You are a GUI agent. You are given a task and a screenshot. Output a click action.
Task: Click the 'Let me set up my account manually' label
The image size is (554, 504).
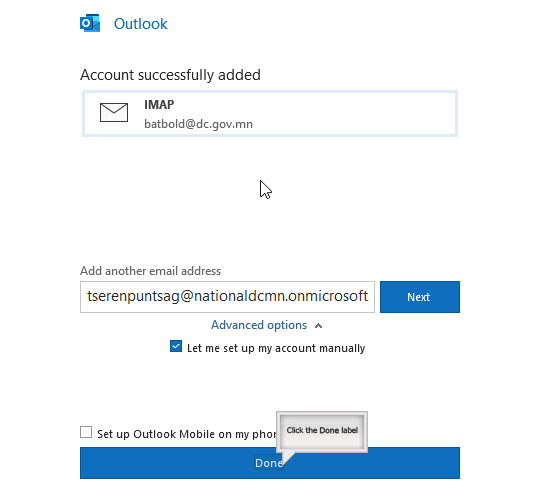pos(276,348)
